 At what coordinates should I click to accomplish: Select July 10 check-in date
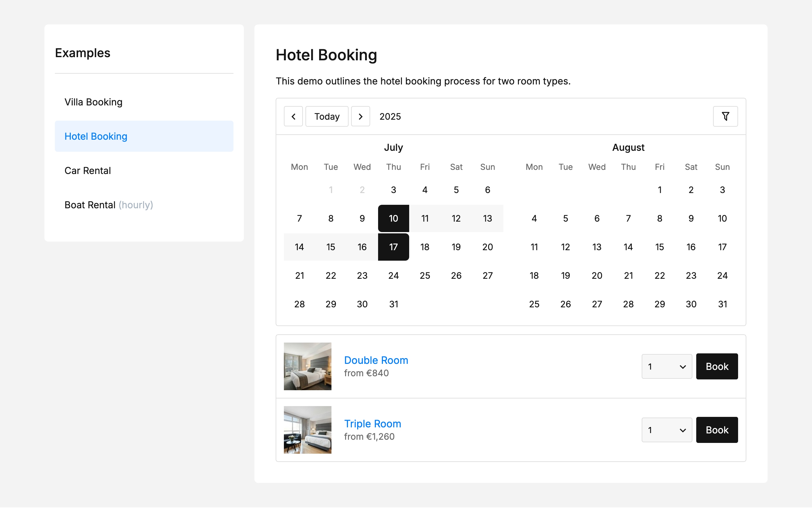point(393,218)
